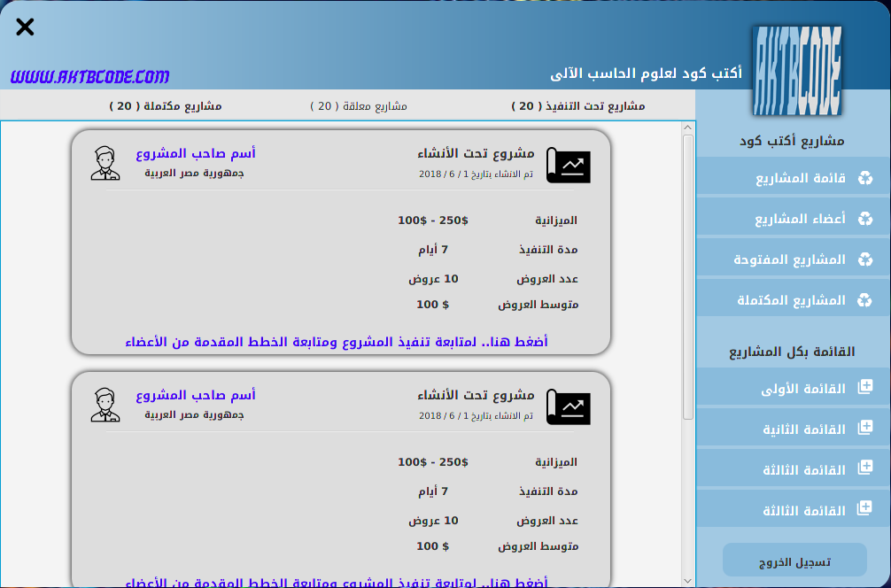
Task: Click the second project's chart icon
Action: tap(568, 406)
